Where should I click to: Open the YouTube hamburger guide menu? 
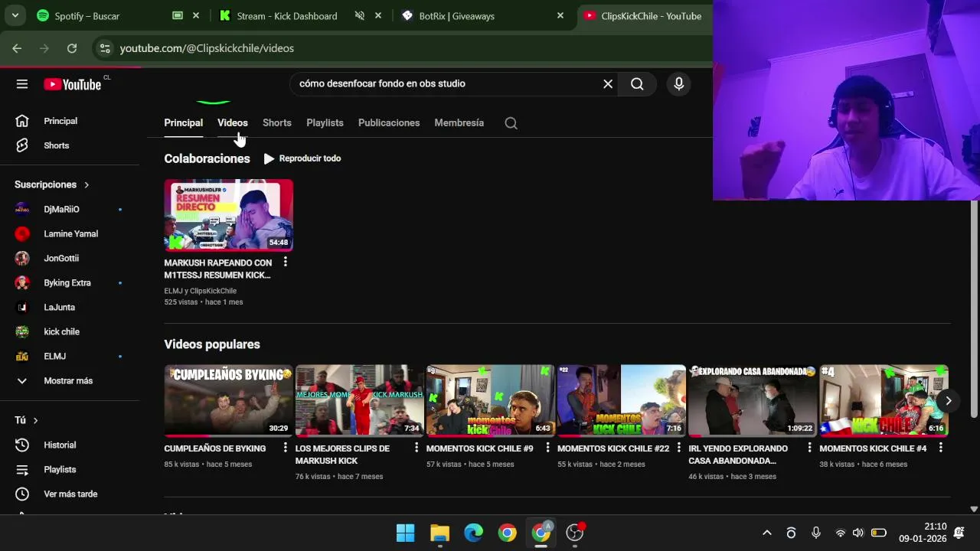click(x=22, y=84)
